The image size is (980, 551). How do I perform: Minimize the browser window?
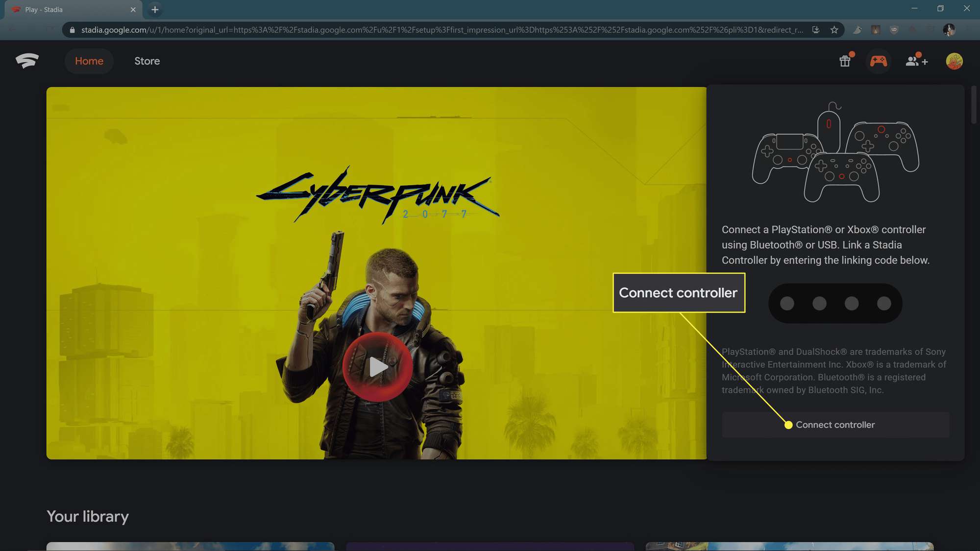click(914, 8)
